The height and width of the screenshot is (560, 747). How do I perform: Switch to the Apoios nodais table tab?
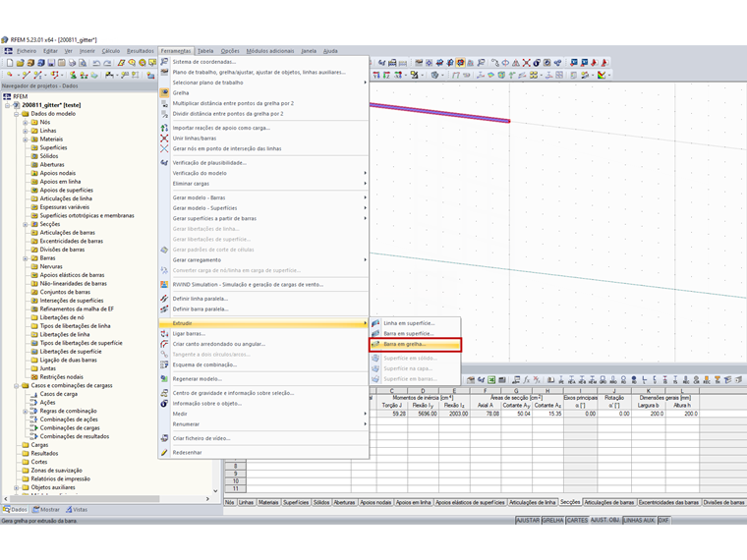pyautogui.click(x=375, y=502)
